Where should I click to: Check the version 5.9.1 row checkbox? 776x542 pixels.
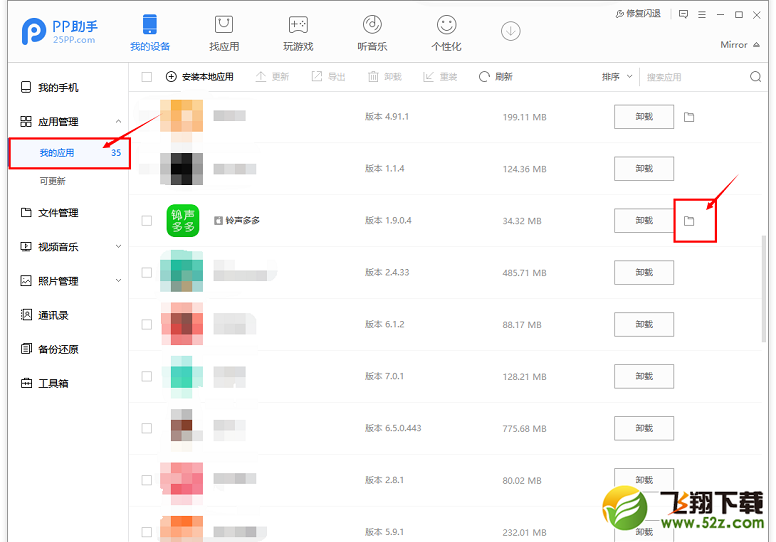(146, 532)
